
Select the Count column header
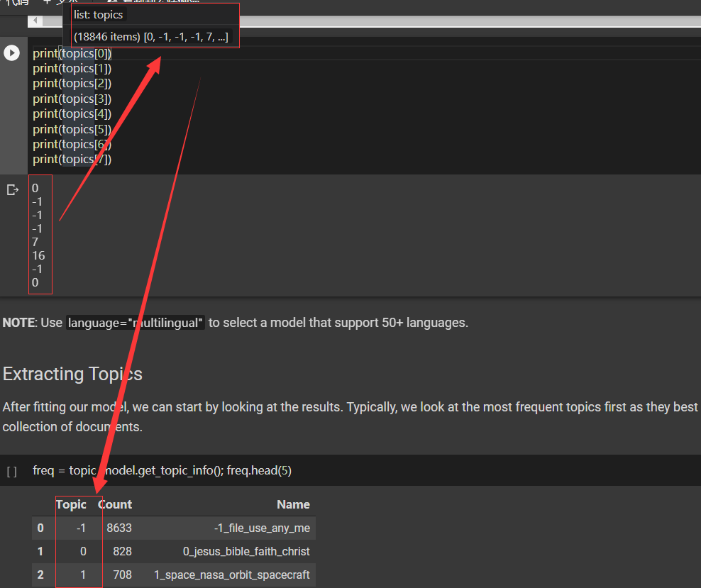point(115,504)
